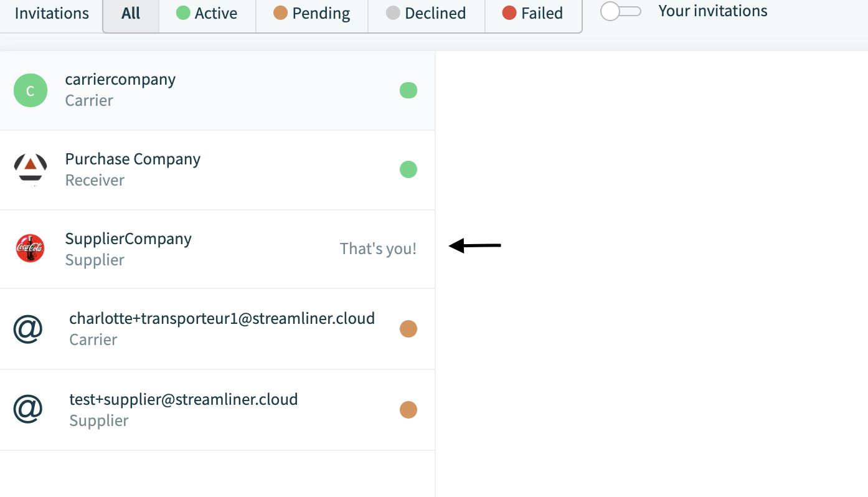The width and height of the screenshot is (868, 497).
Task: Open the carriercompany list entry
Action: coord(217,90)
